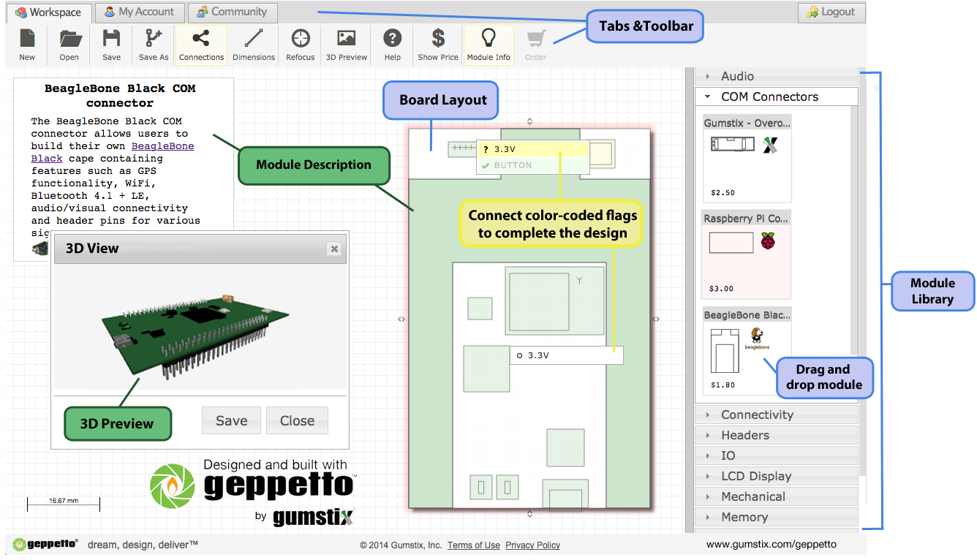Click the 16.67 mm scale indicator
Image resolution: width=977 pixels, height=560 pixels.
coord(64,503)
